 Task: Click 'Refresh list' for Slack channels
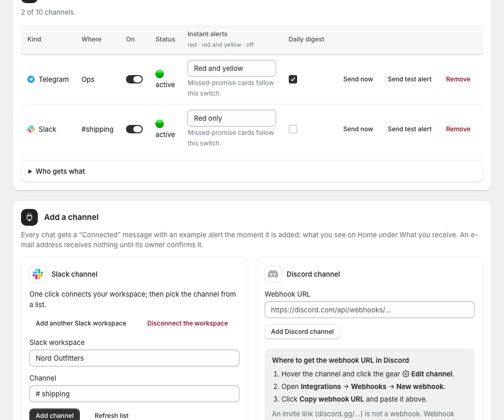(111, 415)
